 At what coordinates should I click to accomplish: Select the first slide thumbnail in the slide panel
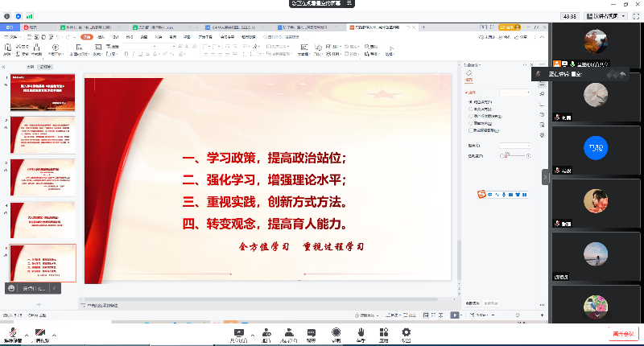pyautogui.click(x=43, y=93)
